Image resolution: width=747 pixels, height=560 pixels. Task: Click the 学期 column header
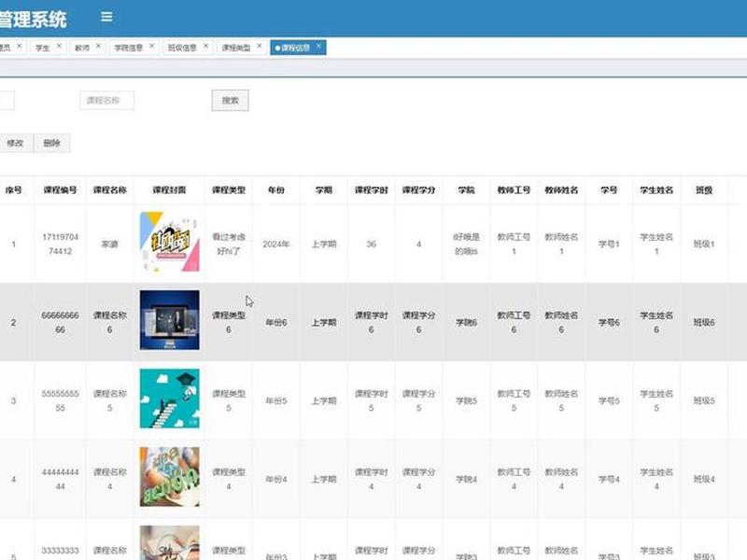tap(324, 190)
